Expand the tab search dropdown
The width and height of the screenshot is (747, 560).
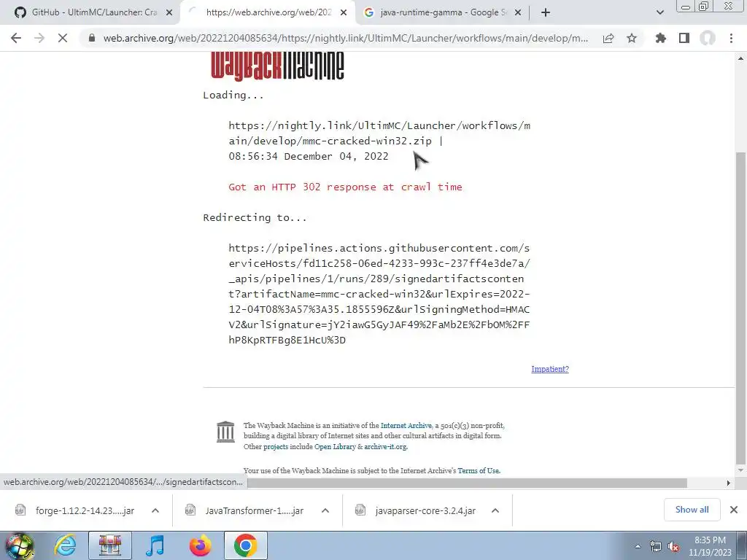point(659,12)
